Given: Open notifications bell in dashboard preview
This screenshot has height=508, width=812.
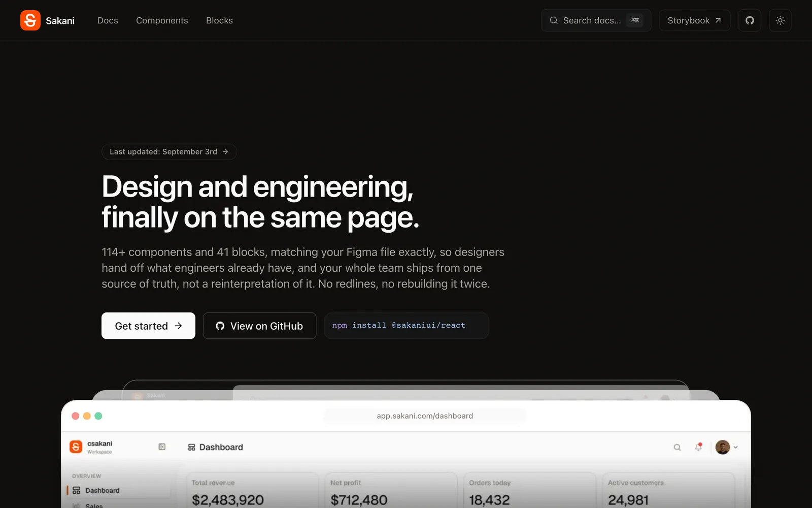Looking at the screenshot, I should click(698, 447).
